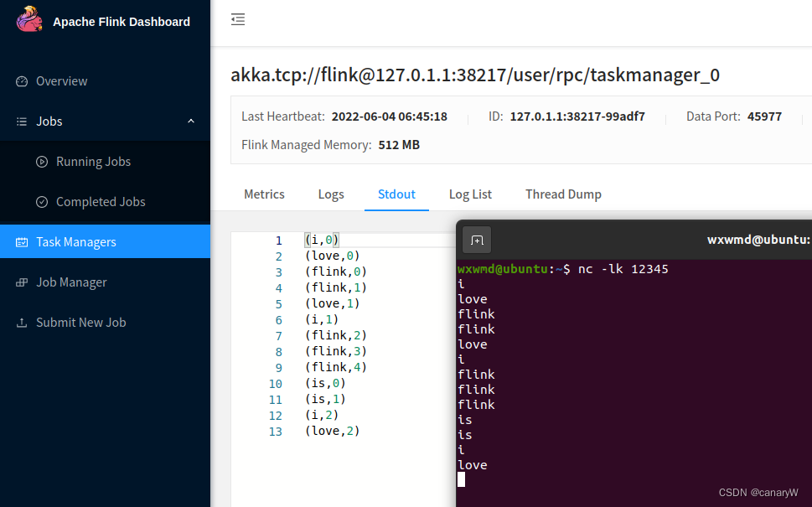Viewport: 812px width, 507px height.
Task: Select the Stdout tab
Action: pyautogui.click(x=396, y=194)
